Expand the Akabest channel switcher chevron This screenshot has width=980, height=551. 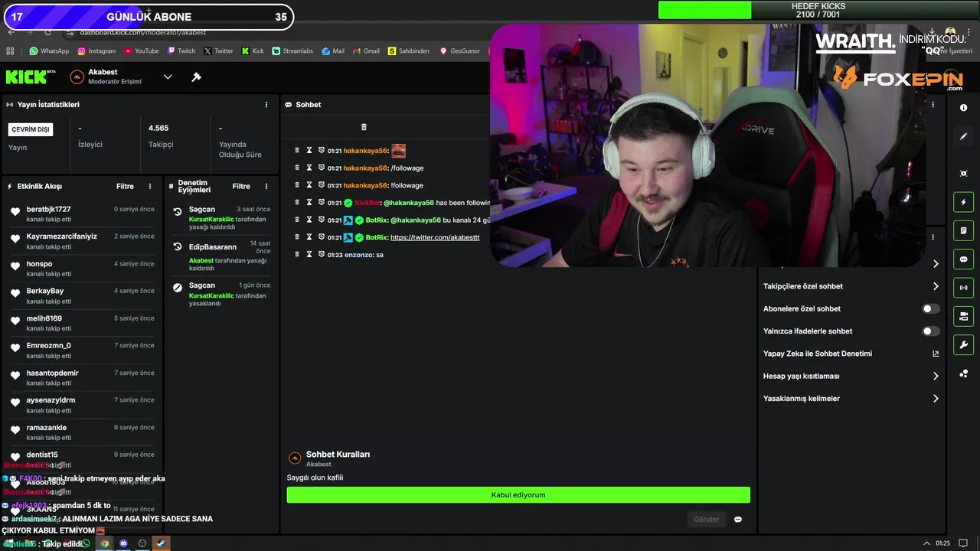[168, 77]
